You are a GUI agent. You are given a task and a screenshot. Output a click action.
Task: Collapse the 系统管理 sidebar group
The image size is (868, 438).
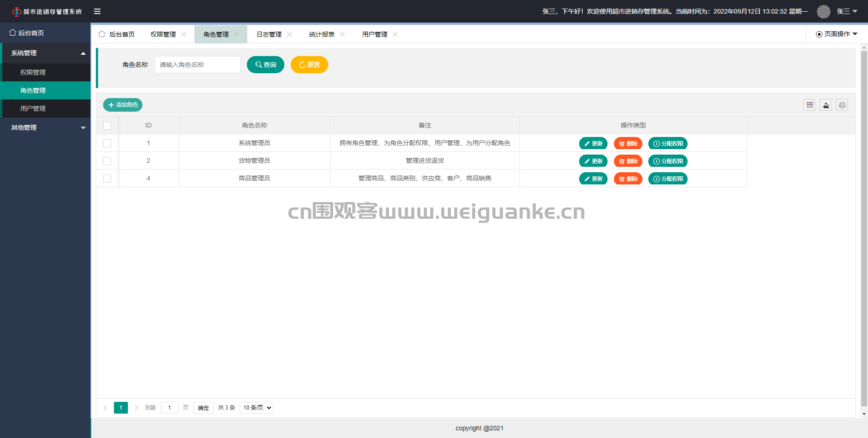[x=46, y=53]
